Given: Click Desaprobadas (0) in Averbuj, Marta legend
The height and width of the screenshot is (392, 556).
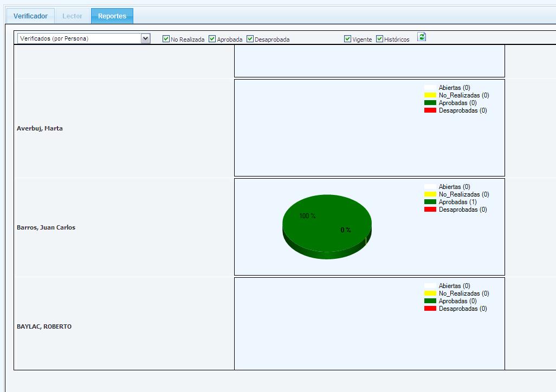Looking at the screenshot, I should point(463,110).
